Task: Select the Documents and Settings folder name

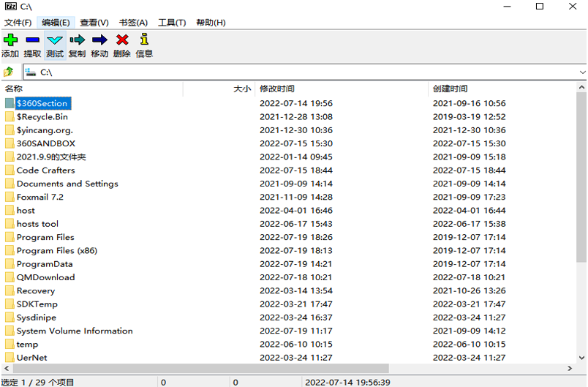Action: [67, 184]
